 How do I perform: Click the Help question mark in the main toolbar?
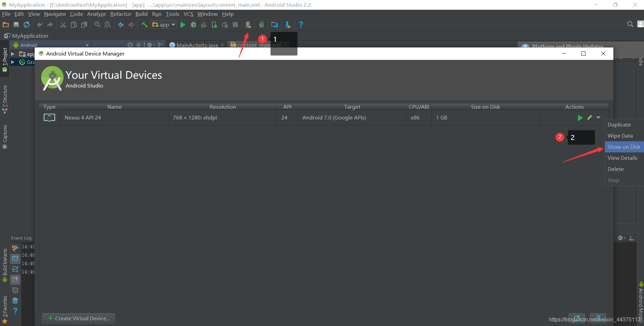tap(301, 25)
